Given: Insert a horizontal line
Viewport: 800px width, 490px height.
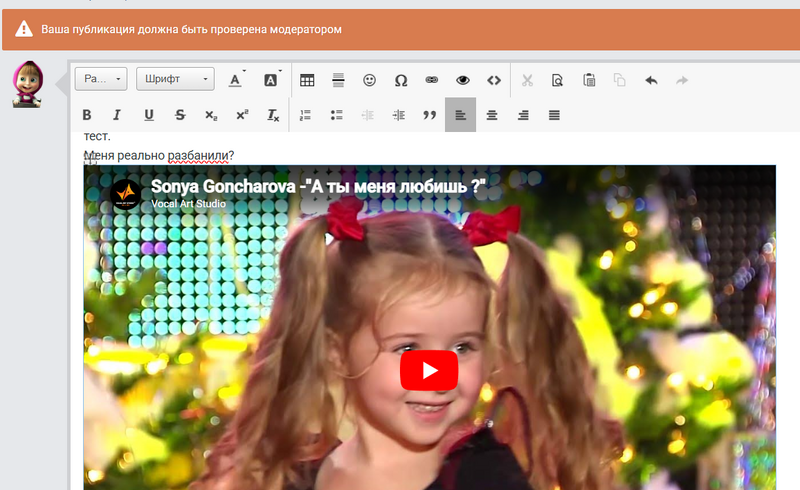Looking at the screenshot, I should click(338, 80).
